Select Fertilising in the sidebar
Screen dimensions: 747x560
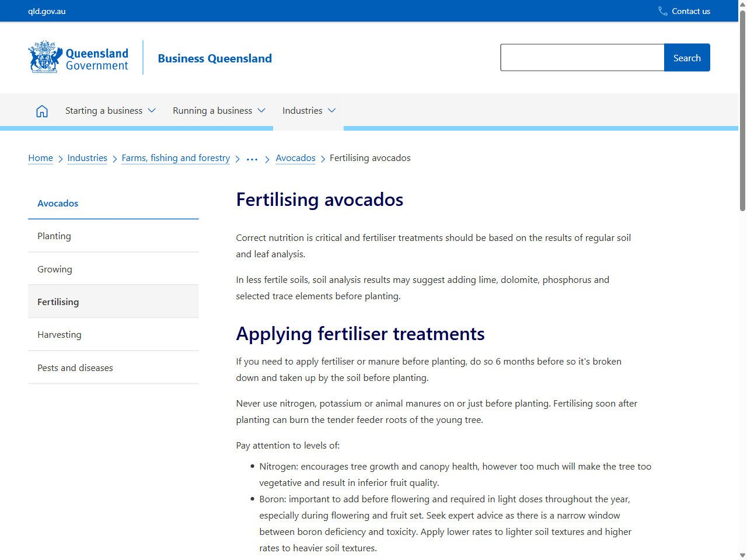pos(58,302)
